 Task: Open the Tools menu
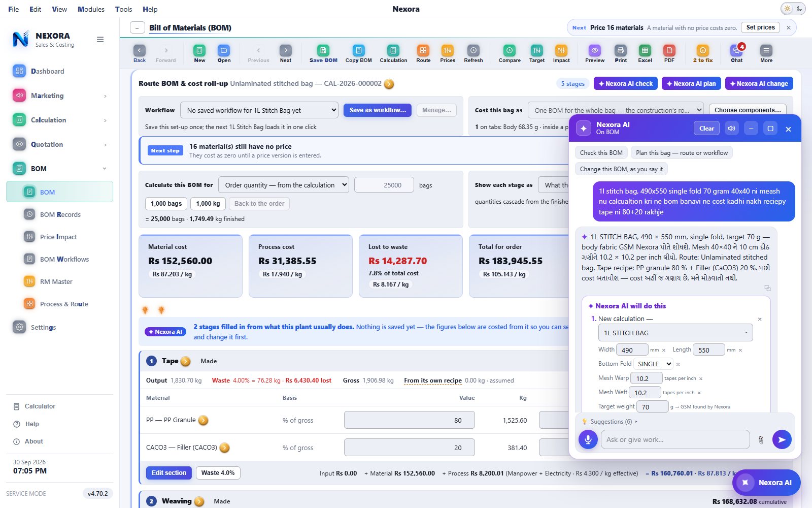[x=123, y=9]
